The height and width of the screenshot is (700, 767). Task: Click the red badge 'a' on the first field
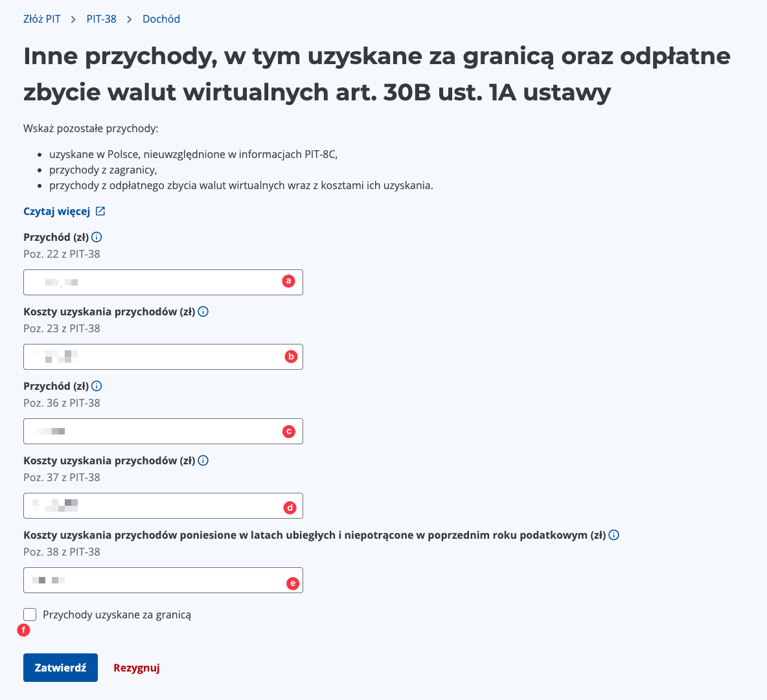tap(288, 281)
